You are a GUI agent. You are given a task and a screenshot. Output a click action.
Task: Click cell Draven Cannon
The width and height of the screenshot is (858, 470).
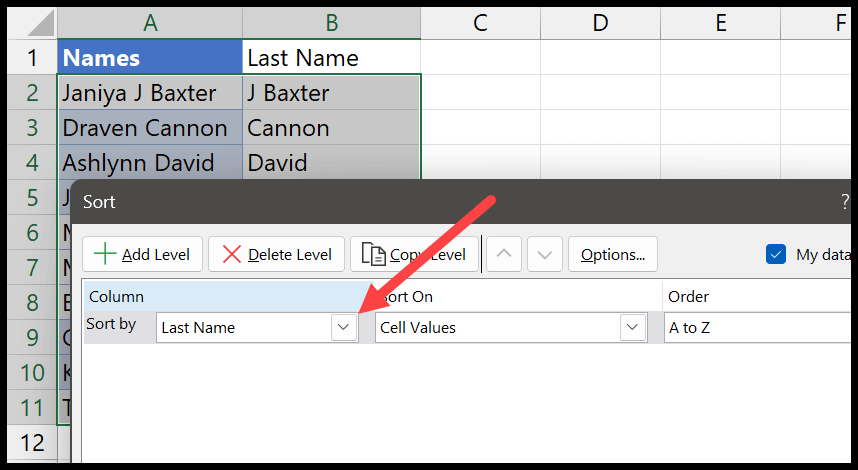[150, 127]
